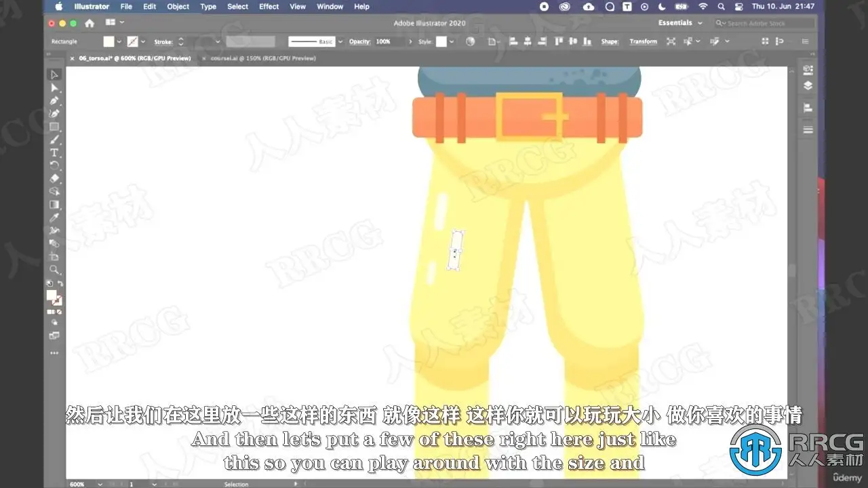The height and width of the screenshot is (488, 868).
Task: Align selection to vertical center
Action: click(573, 41)
